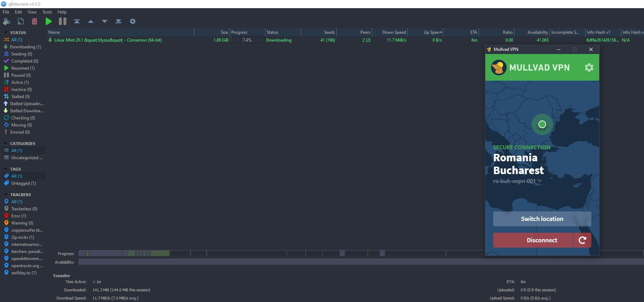
Task: Sort by Progress column header
Action: point(248,32)
